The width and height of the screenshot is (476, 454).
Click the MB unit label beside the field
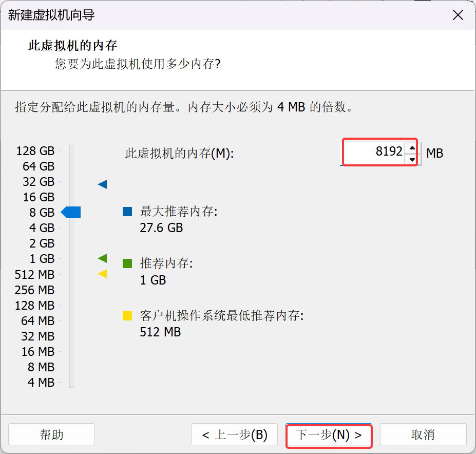point(435,154)
